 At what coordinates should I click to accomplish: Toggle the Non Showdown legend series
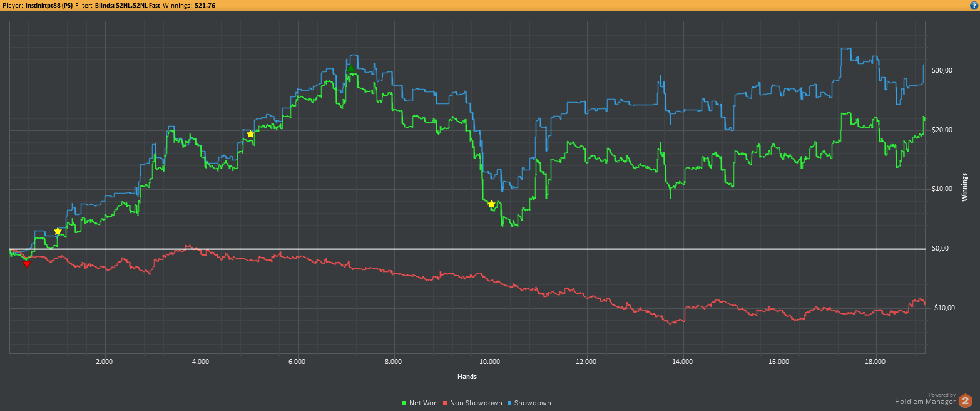pyautogui.click(x=472, y=403)
